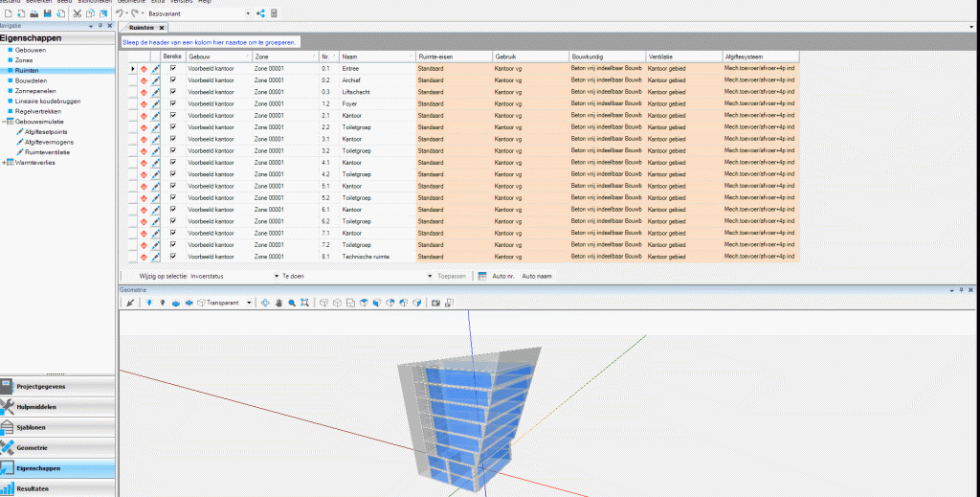Click the Toepassen button

click(452, 277)
